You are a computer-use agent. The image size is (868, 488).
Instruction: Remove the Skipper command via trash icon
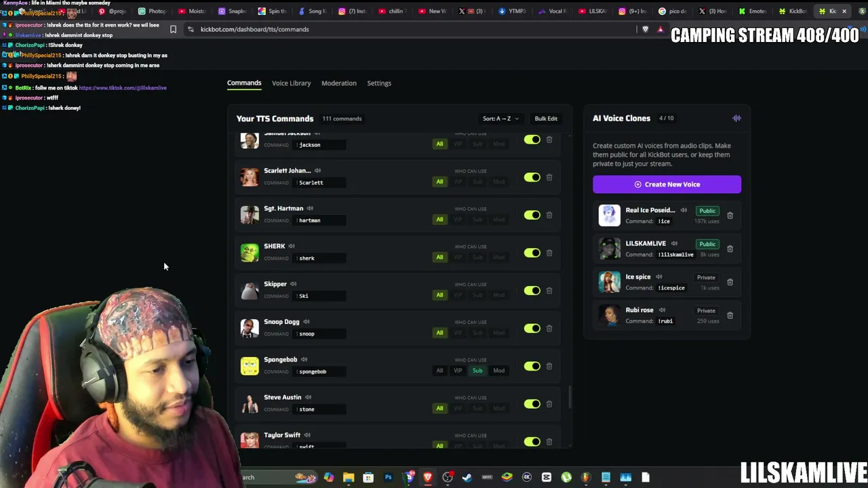(x=549, y=291)
